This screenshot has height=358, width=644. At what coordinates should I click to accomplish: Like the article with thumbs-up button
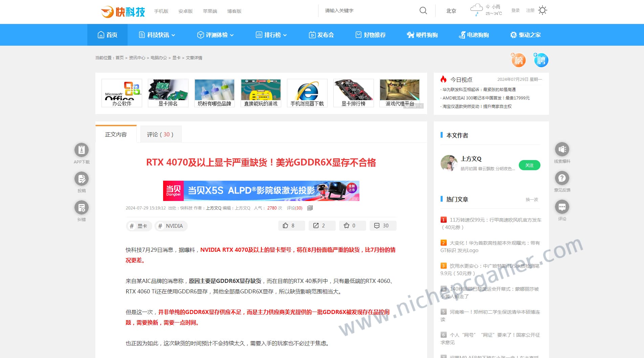tap(291, 226)
